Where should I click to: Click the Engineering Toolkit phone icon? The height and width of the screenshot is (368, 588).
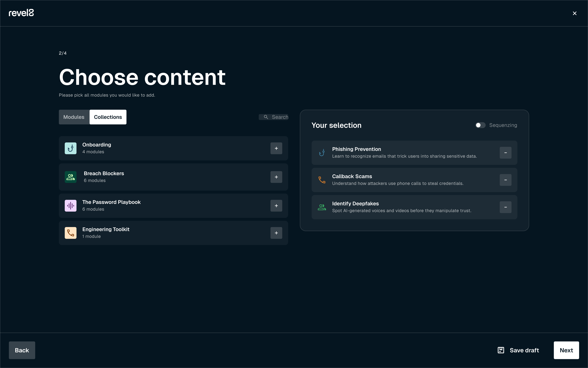coord(71,233)
